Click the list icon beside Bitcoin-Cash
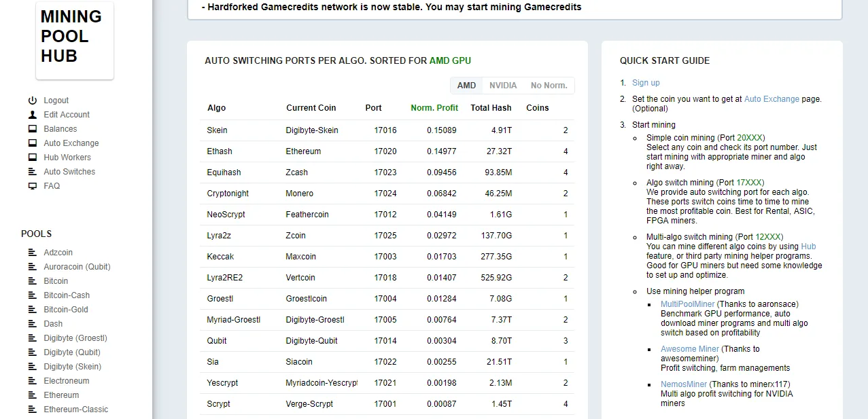 [32, 295]
